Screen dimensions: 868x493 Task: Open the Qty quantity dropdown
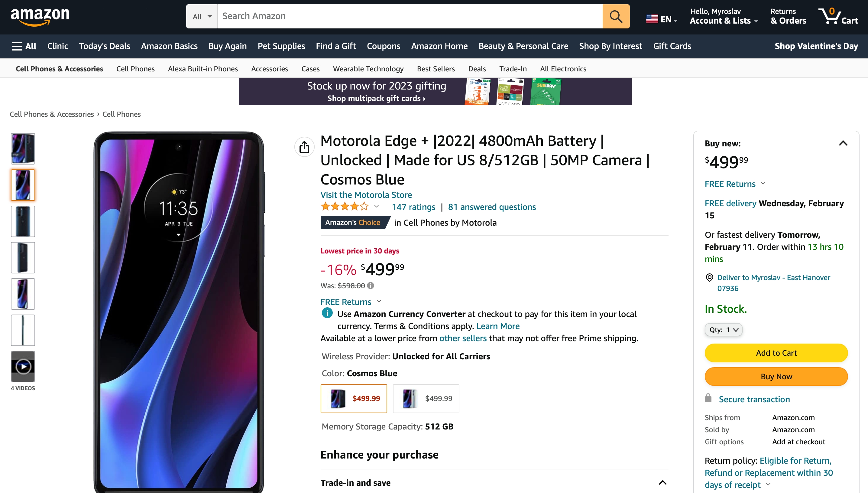click(723, 330)
